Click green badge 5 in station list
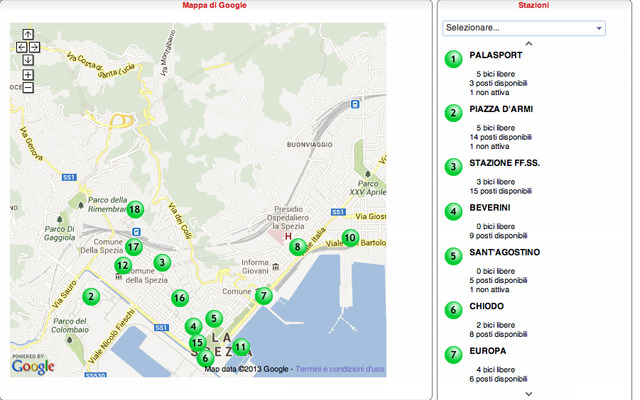The height and width of the screenshot is (400, 640). point(453,256)
